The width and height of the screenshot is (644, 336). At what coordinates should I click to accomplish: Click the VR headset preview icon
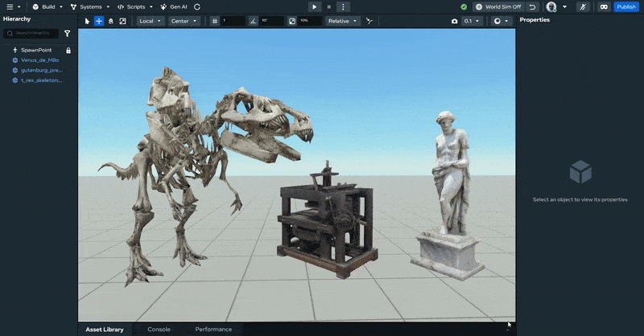tap(604, 7)
